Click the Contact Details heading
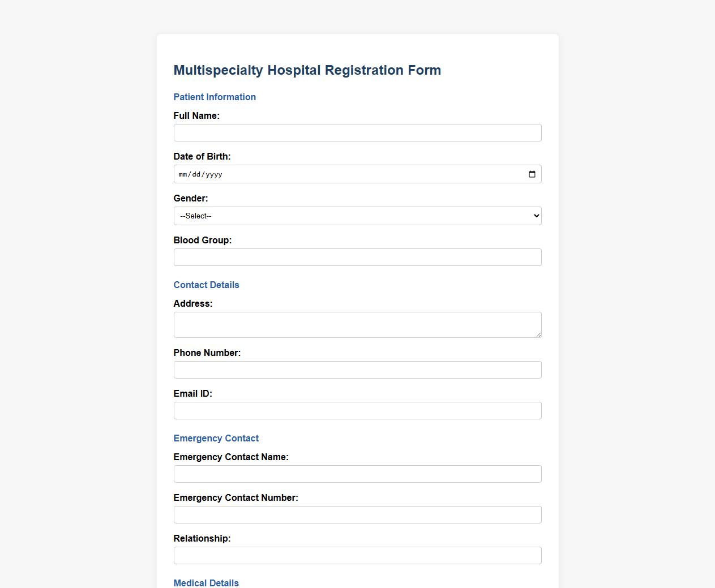Viewport: 715px width, 588px height. (x=206, y=285)
